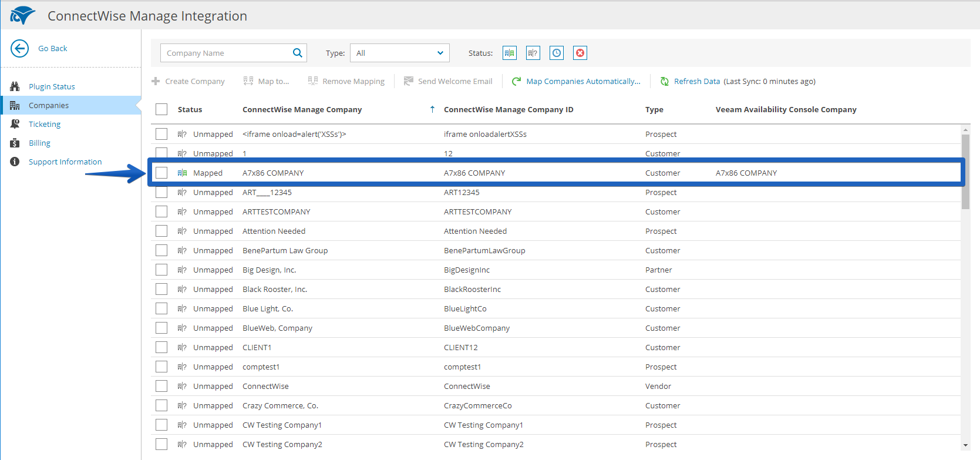Click the Remove Mapping button

(x=346, y=81)
